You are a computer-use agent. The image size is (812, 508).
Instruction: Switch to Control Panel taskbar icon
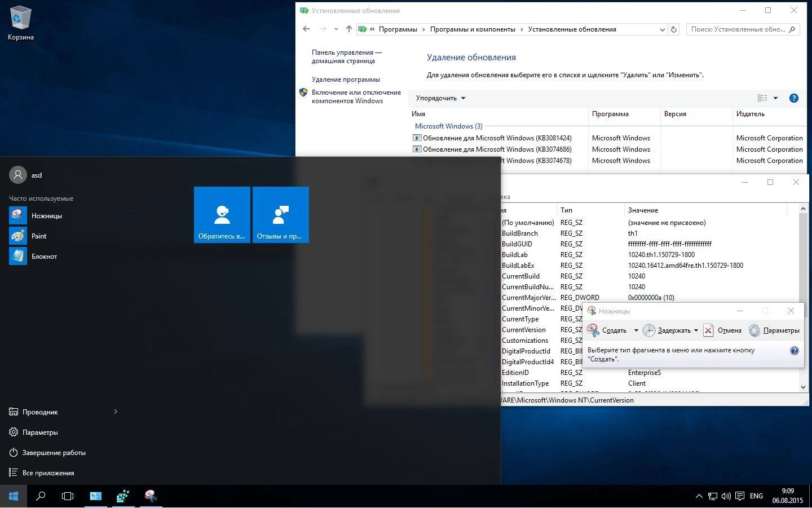tap(96, 496)
